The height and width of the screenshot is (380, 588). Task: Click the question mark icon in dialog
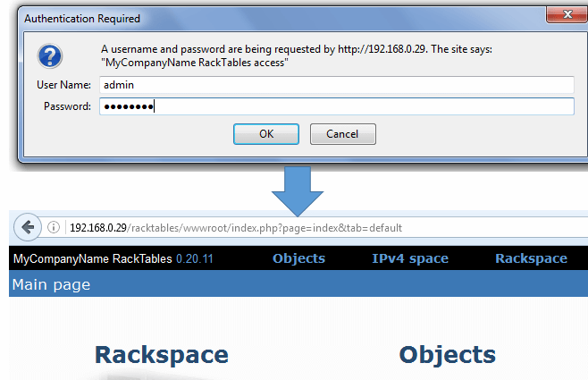(x=49, y=57)
